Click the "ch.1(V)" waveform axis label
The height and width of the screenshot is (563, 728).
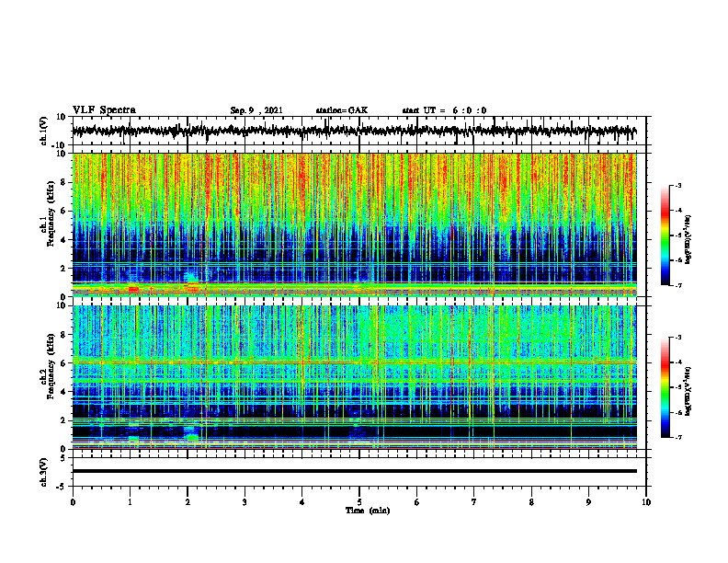pyautogui.click(x=44, y=132)
